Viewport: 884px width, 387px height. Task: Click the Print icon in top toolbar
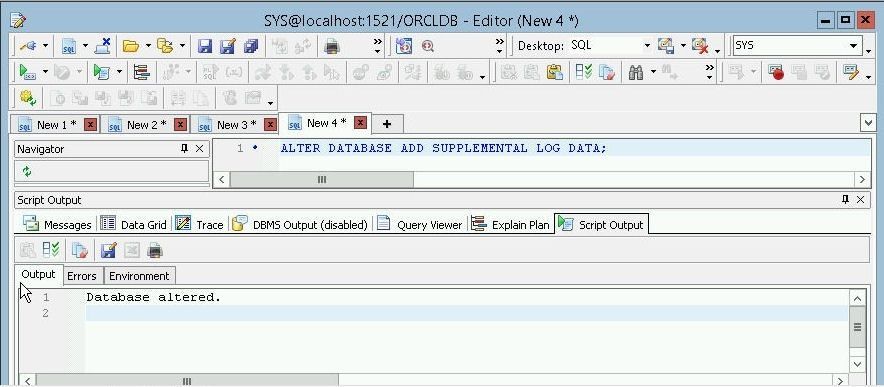(332, 46)
